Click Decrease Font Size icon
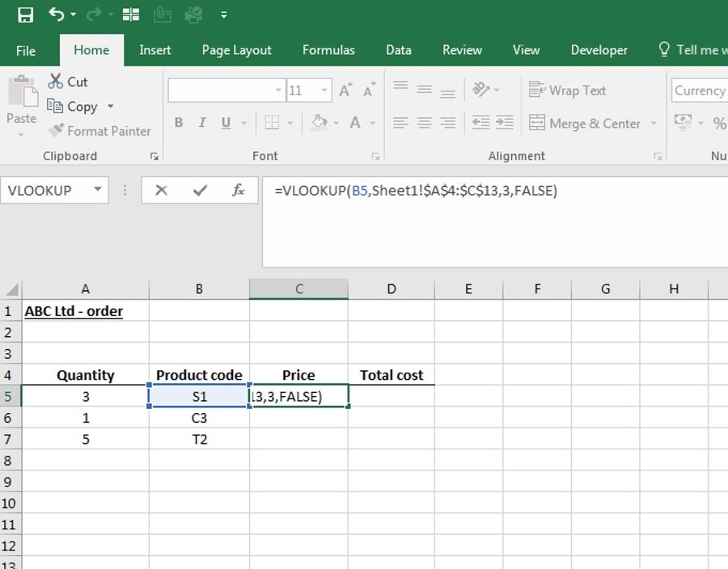This screenshot has height=569, width=728. pos(370,90)
